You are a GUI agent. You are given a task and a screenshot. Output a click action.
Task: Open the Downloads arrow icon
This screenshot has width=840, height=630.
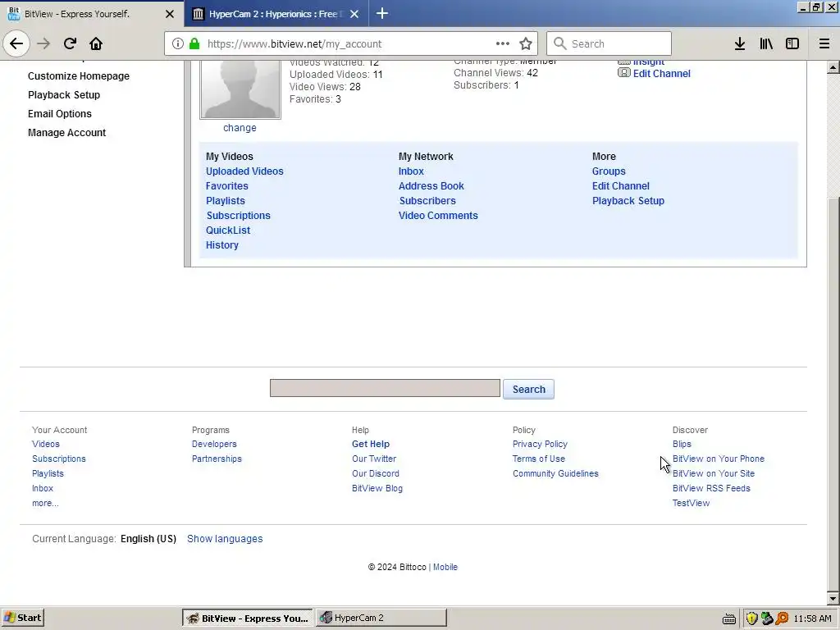coord(740,43)
